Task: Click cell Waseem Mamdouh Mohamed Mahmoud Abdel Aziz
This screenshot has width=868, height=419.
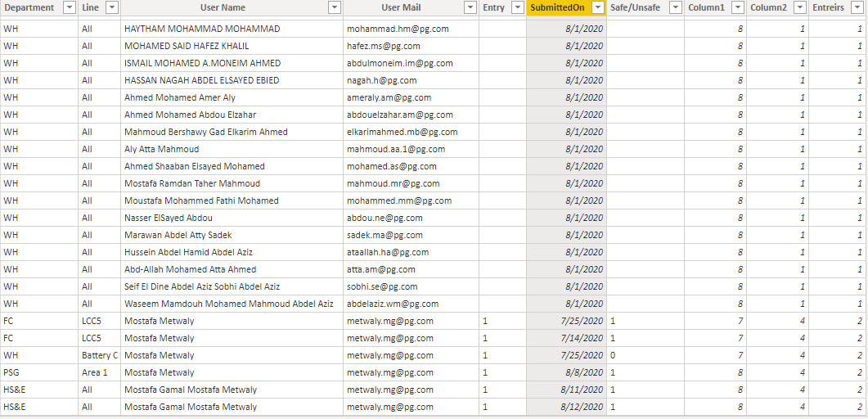Action: point(232,304)
